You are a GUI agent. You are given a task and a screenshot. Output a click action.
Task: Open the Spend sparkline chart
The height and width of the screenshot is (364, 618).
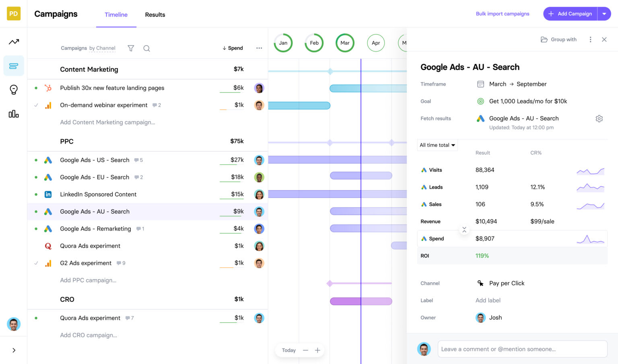point(590,239)
